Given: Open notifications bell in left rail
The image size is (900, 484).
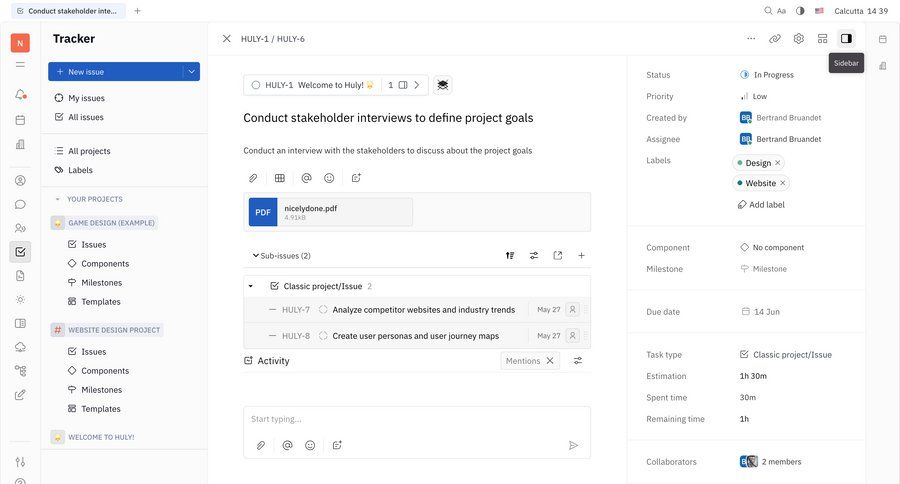Looking at the screenshot, I should pos(20,95).
